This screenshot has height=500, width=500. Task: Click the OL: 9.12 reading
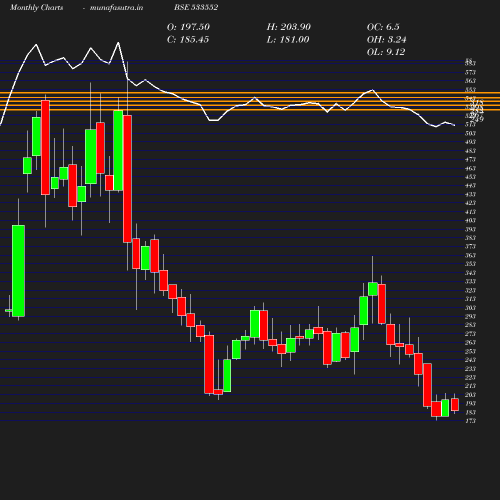click(386, 52)
